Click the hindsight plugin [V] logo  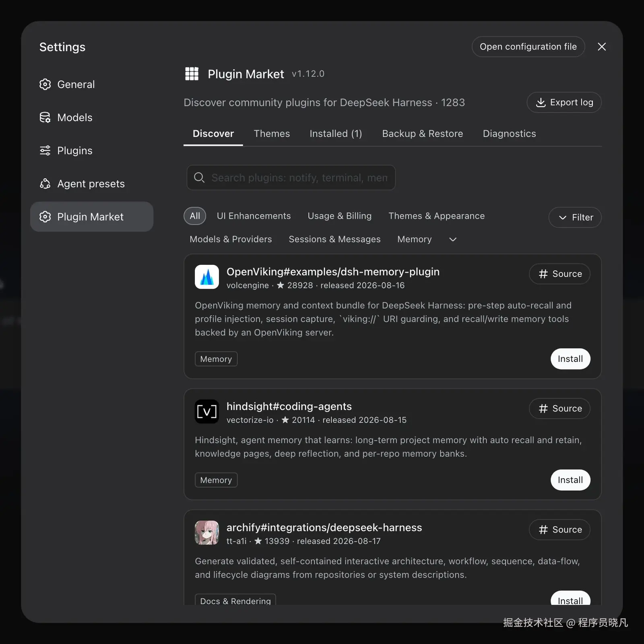point(207,411)
